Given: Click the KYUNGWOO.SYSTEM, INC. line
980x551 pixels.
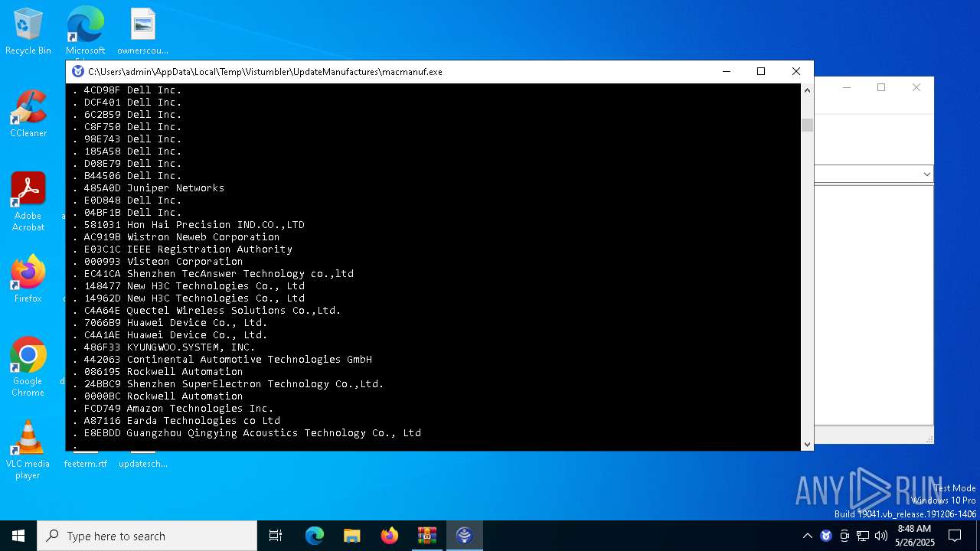Looking at the screenshot, I should (164, 347).
